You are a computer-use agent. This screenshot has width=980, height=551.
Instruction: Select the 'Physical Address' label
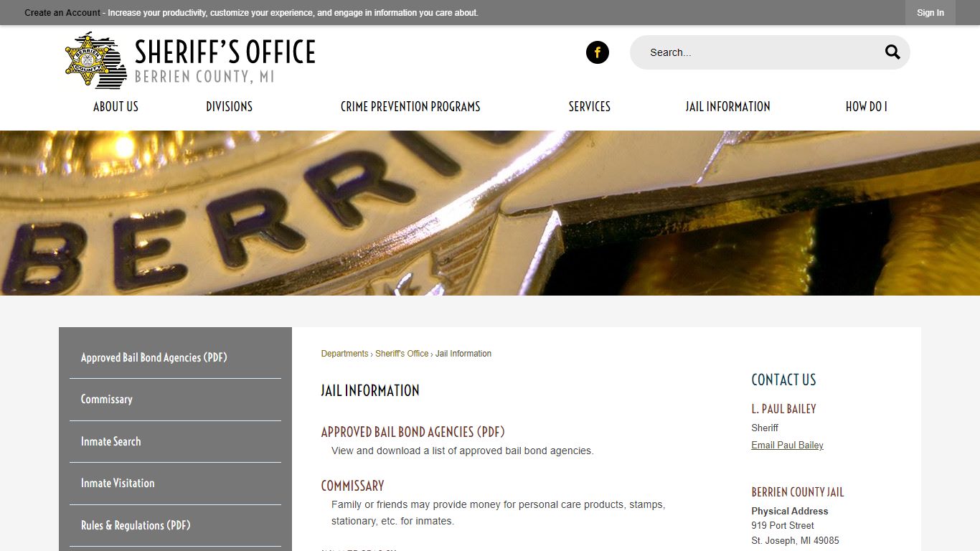[790, 511]
